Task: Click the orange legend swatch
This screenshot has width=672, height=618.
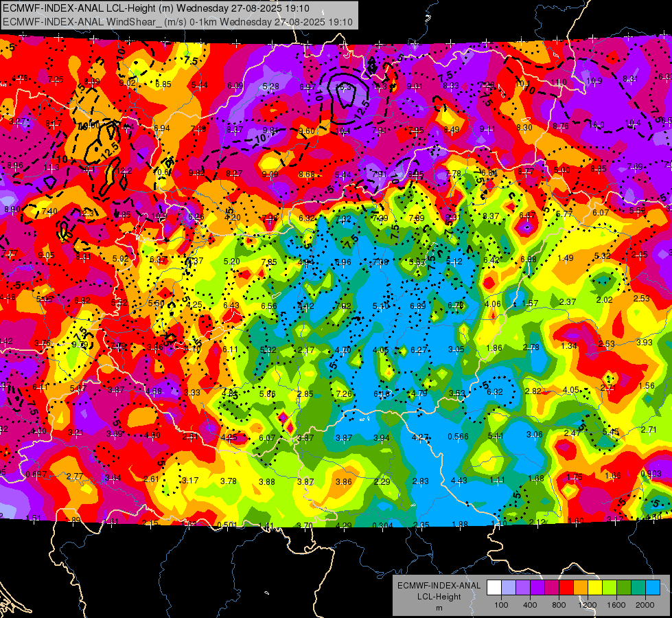Action: pyautogui.click(x=581, y=588)
